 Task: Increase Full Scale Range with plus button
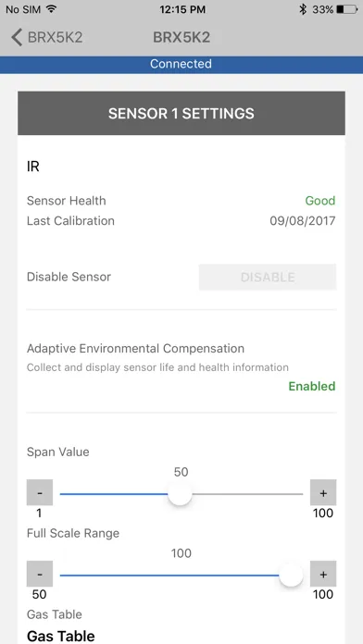[x=323, y=574]
